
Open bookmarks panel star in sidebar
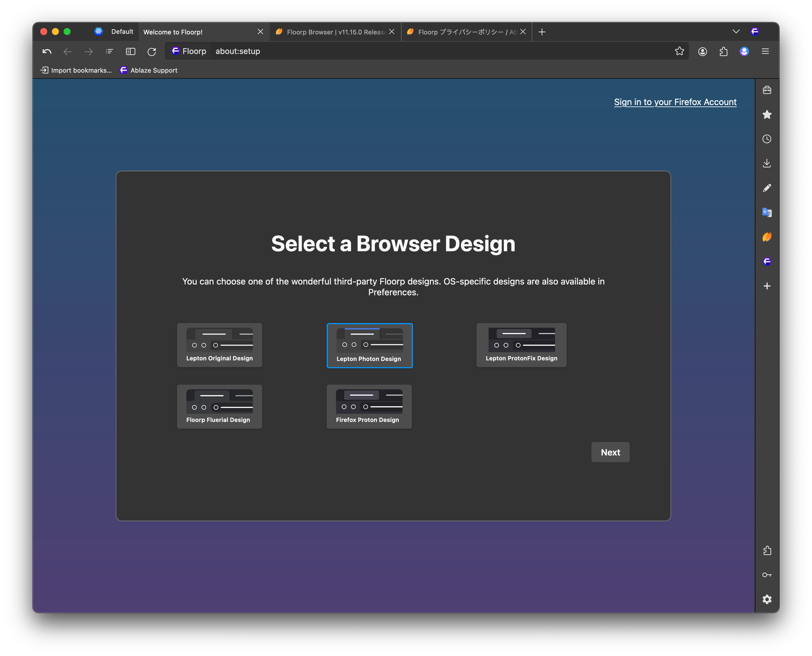[x=767, y=115]
